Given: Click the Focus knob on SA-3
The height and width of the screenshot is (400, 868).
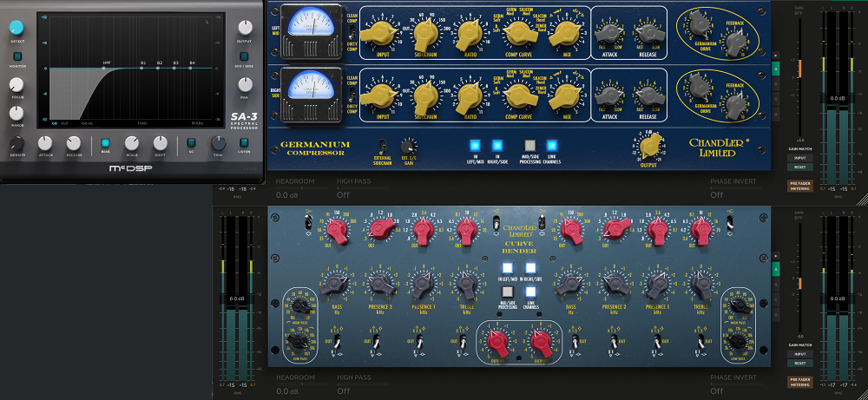Looking at the screenshot, I should tap(16, 85).
